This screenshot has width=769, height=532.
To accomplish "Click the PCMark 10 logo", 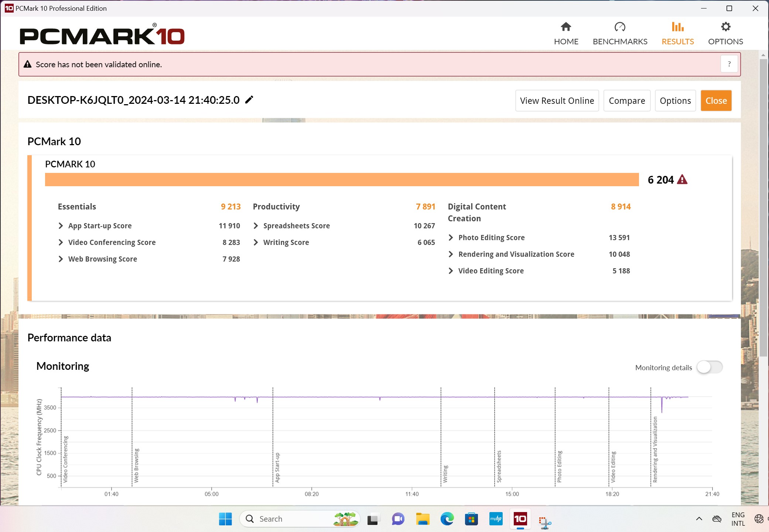I will (102, 34).
